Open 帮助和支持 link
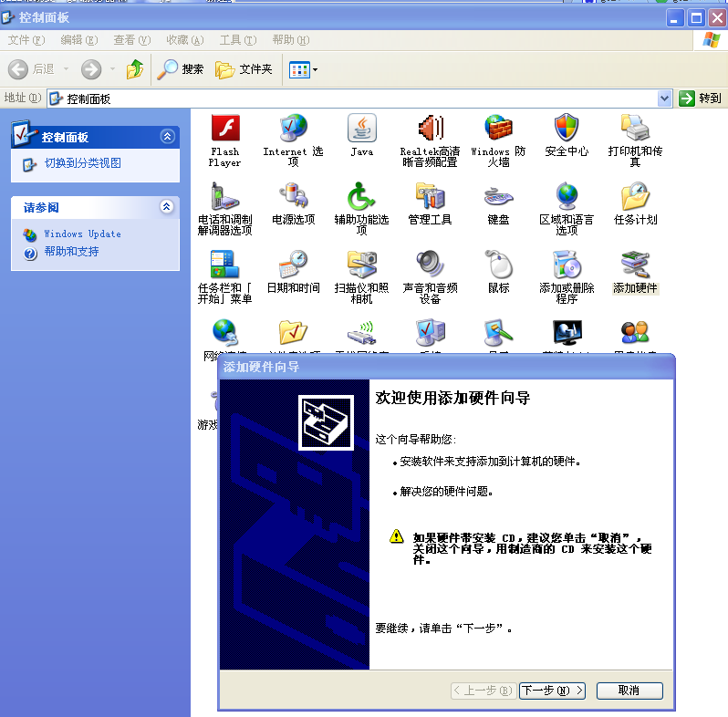This screenshot has width=728, height=717. (x=71, y=252)
